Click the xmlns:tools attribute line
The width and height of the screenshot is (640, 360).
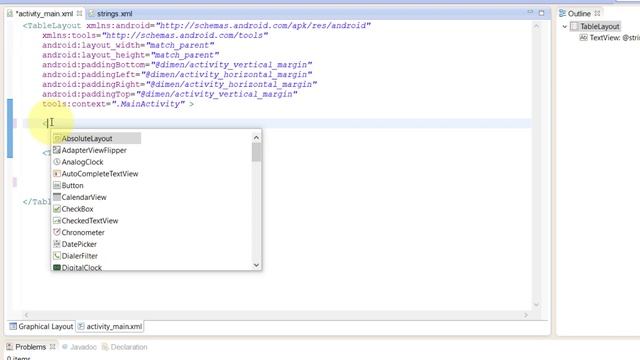click(x=155, y=36)
